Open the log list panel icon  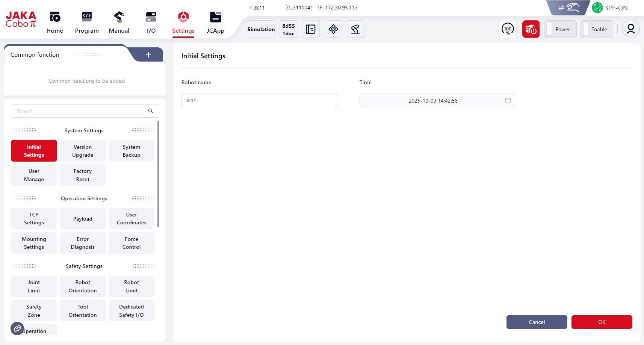pyautogui.click(x=311, y=29)
